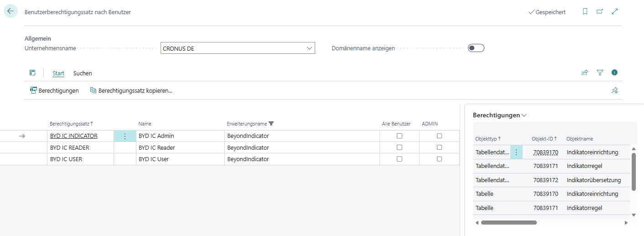
Task: Click filter icon on Erweiterungsname column
Action: click(x=271, y=124)
